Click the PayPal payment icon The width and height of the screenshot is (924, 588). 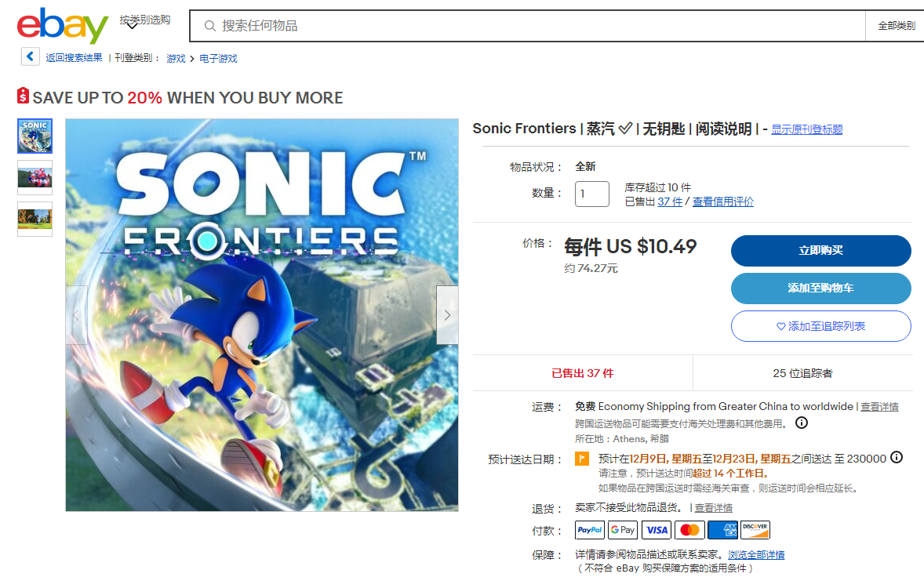pos(591,530)
